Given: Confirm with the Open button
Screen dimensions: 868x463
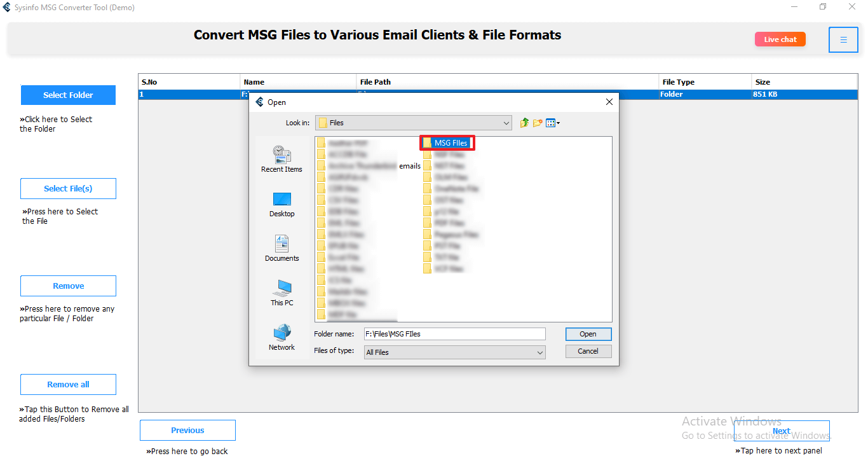Looking at the screenshot, I should [x=588, y=334].
